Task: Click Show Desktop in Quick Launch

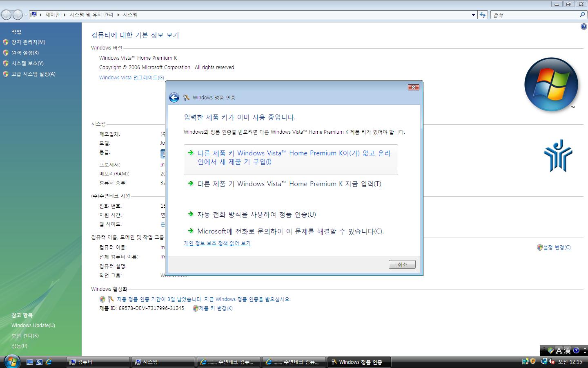Action: click(30, 362)
